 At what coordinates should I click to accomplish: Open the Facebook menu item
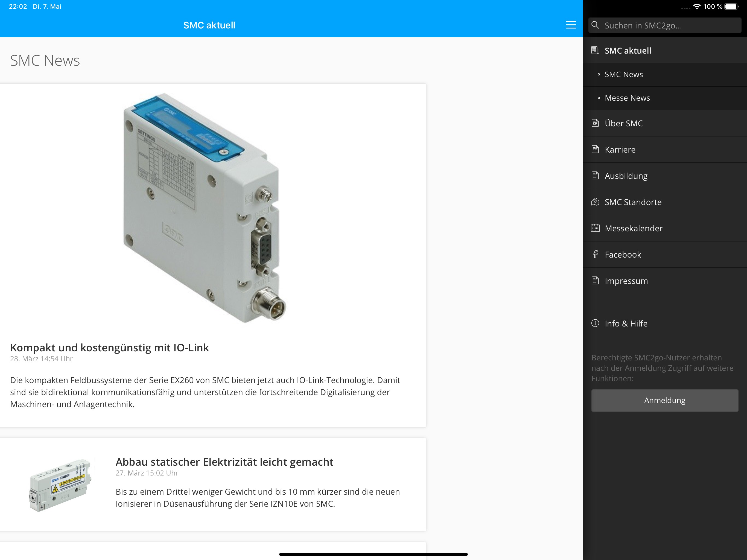(665, 255)
